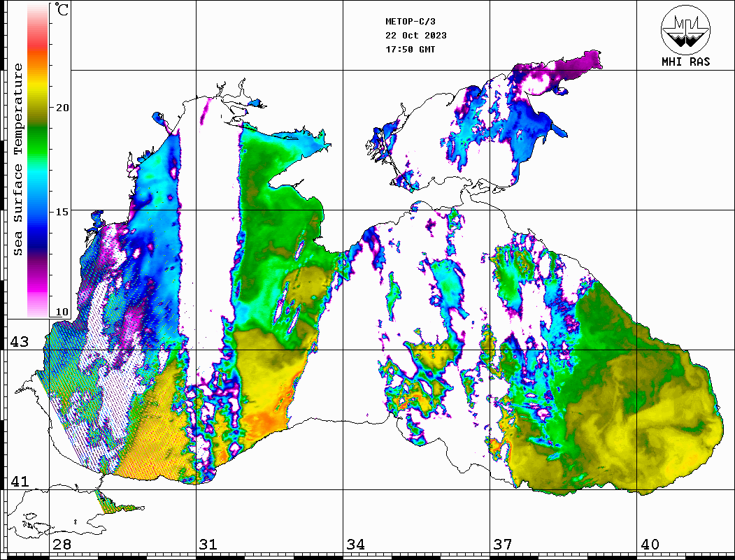Click the MHI RAS logo emblem
735x560 pixels.
[686, 29]
